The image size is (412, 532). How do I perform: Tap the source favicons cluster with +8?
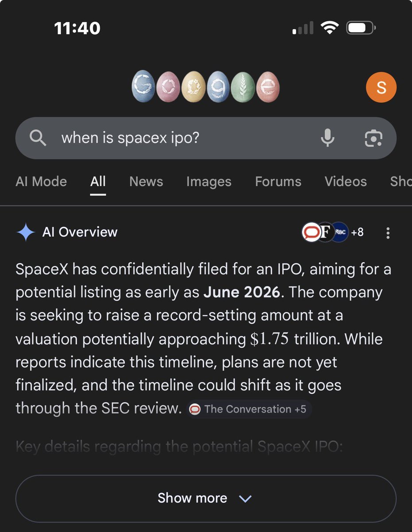click(333, 232)
